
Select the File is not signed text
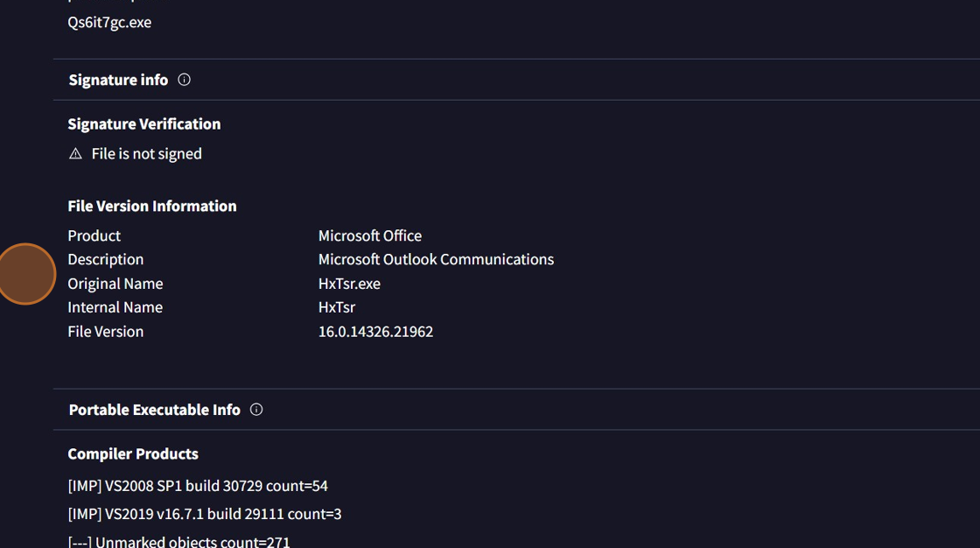(146, 154)
